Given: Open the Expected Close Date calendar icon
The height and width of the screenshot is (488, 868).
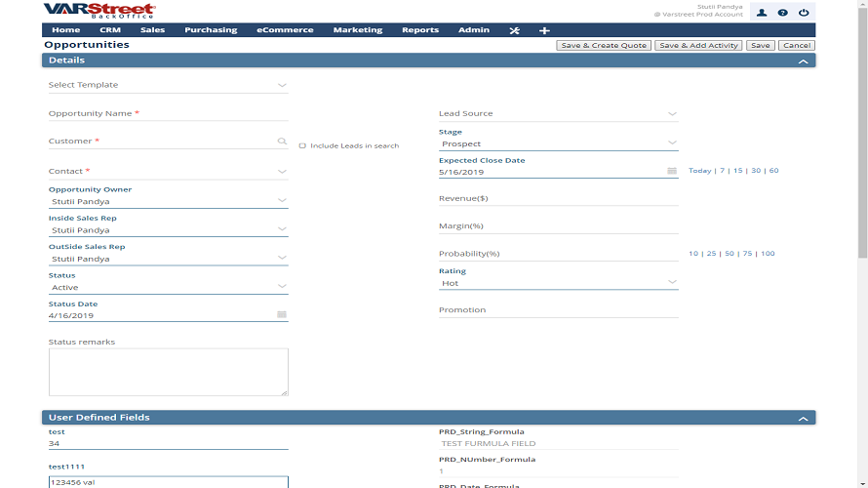Looking at the screenshot, I should click(672, 171).
